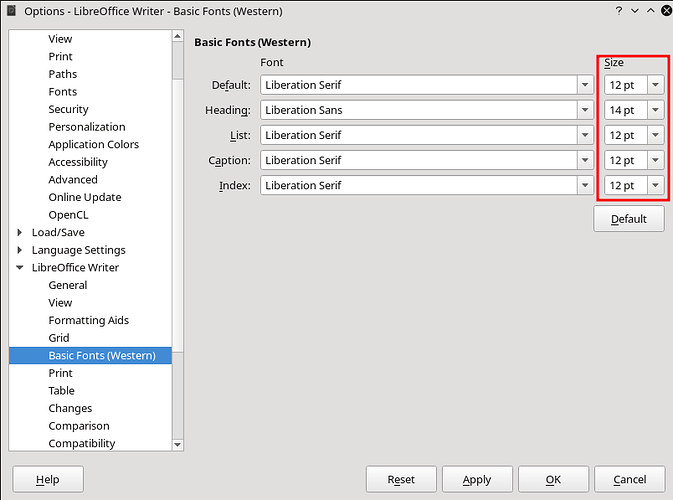Open the Index size dropdown arrow
Viewport: 673px width, 500px height.
(x=655, y=185)
